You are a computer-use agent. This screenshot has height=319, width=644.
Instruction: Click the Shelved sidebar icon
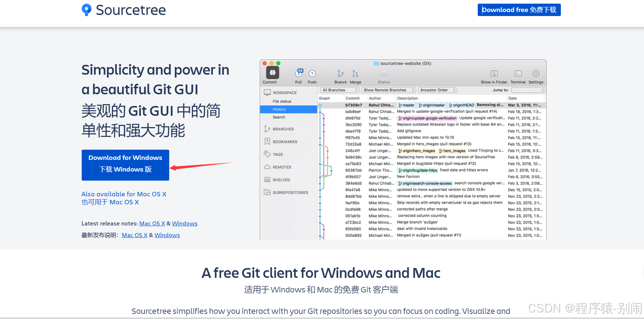click(267, 180)
